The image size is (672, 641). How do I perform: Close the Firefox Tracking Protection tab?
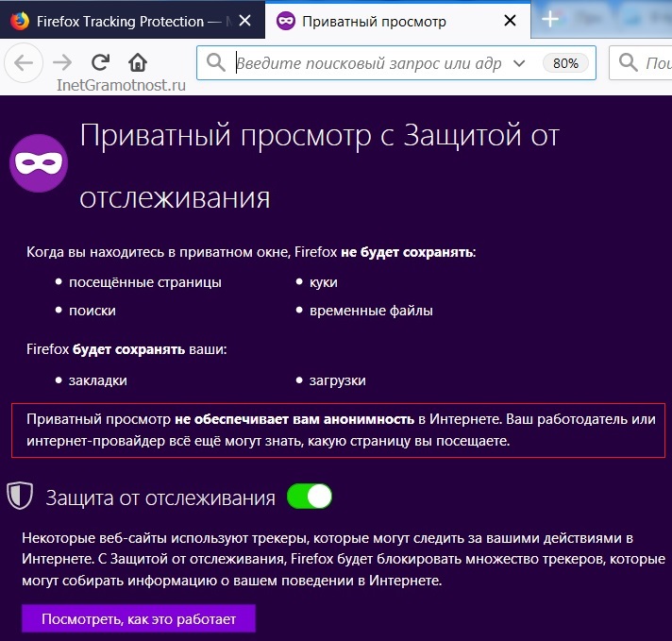click(x=244, y=20)
